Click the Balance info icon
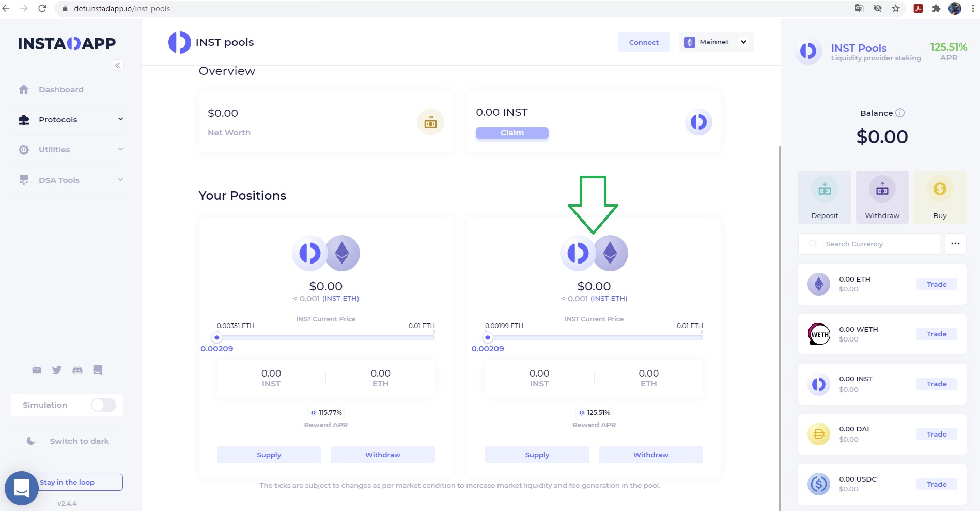The image size is (980, 511). point(900,113)
